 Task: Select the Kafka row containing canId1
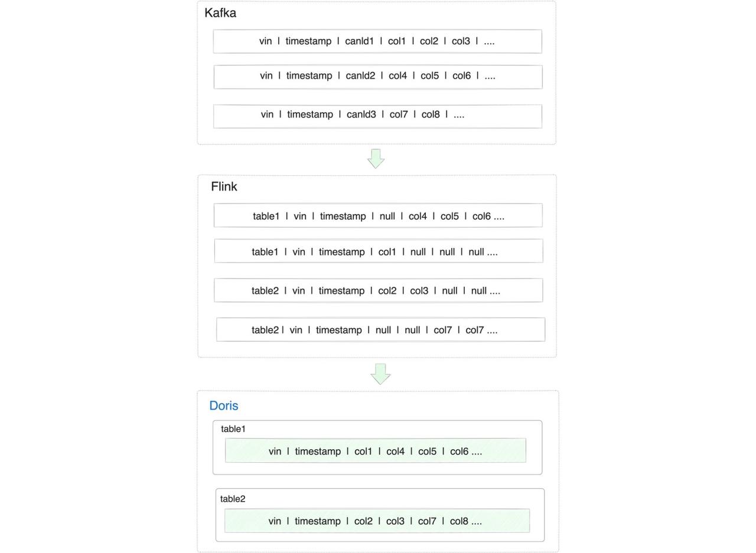point(377,41)
